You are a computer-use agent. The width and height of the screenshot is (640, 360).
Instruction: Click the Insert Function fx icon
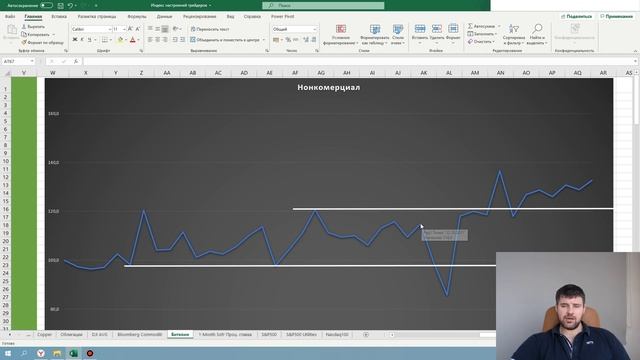[76, 61]
